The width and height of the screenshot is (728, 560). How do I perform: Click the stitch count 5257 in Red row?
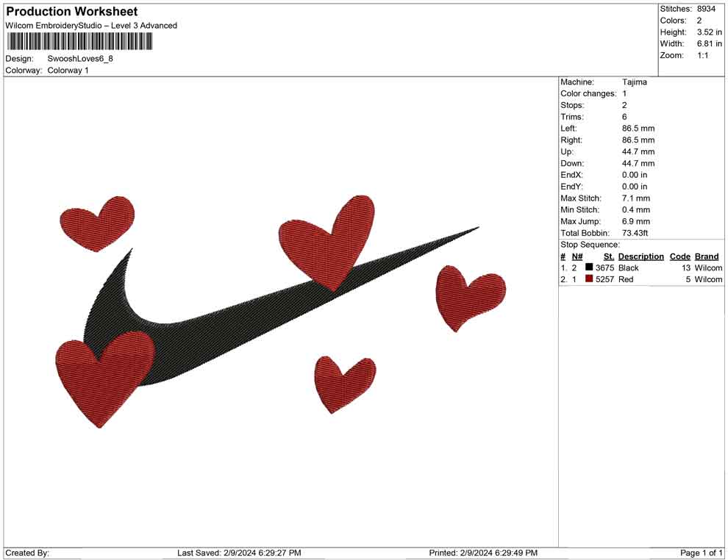click(604, 279)
